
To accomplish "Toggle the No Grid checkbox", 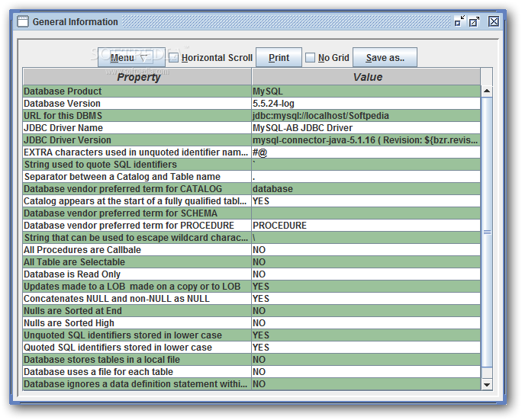I will [310, 57].
